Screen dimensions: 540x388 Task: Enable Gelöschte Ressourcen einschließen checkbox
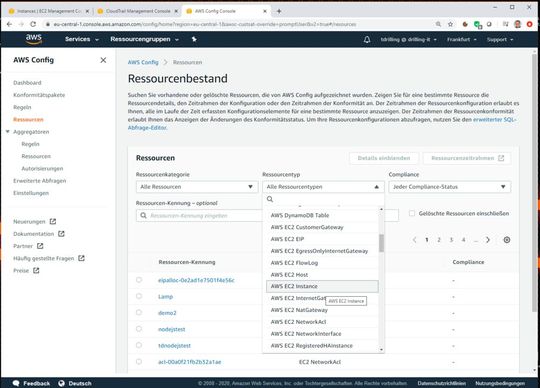pyautogui.click(x=412, y=213)
